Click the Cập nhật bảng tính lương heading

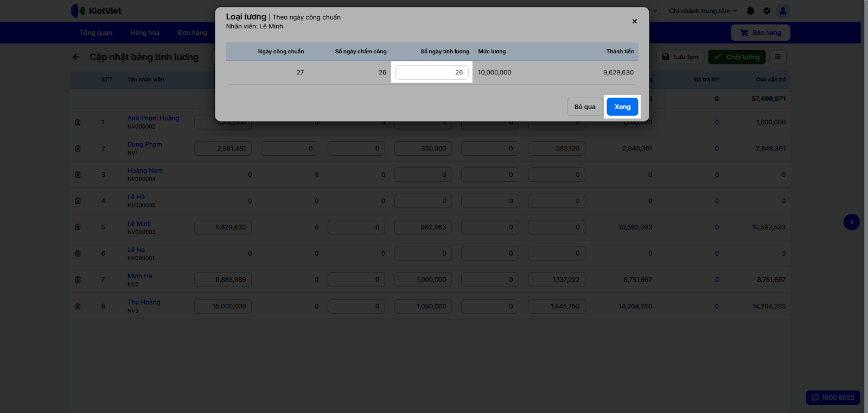(144, 57)
